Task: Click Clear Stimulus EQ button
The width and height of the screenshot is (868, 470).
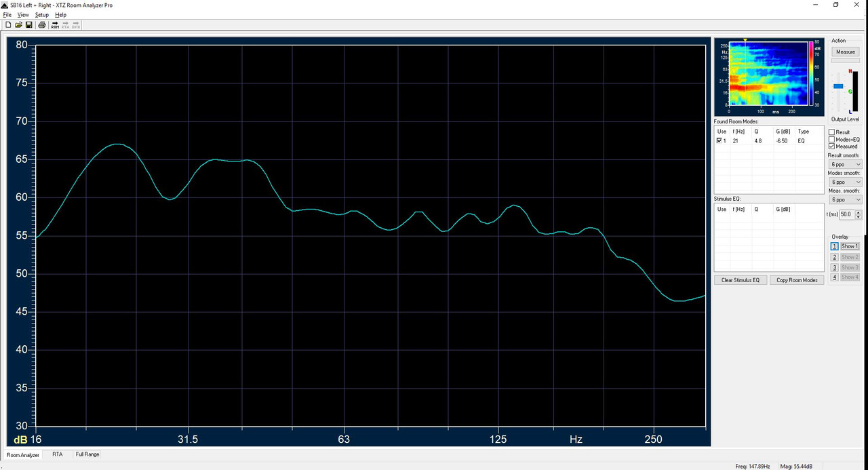Action: [x=741, y=280]
